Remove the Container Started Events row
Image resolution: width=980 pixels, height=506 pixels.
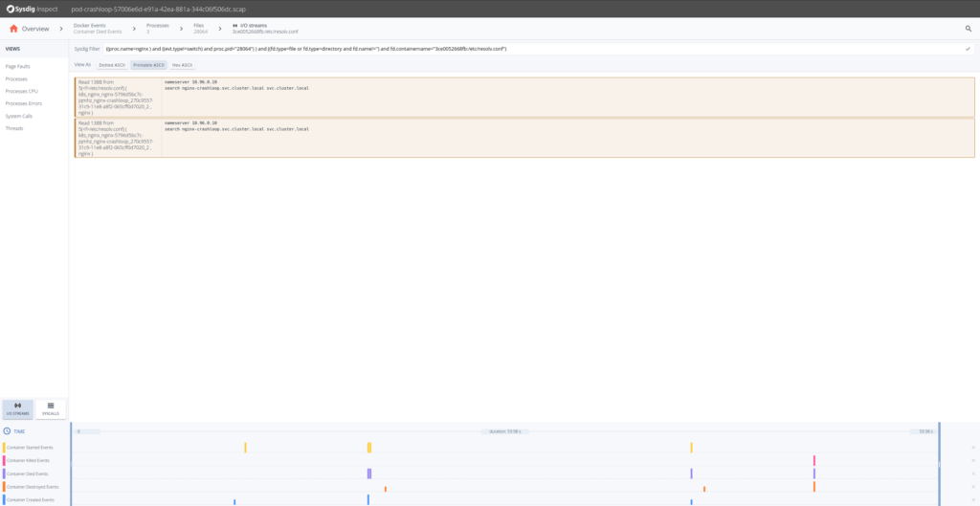tap(973, 448)
